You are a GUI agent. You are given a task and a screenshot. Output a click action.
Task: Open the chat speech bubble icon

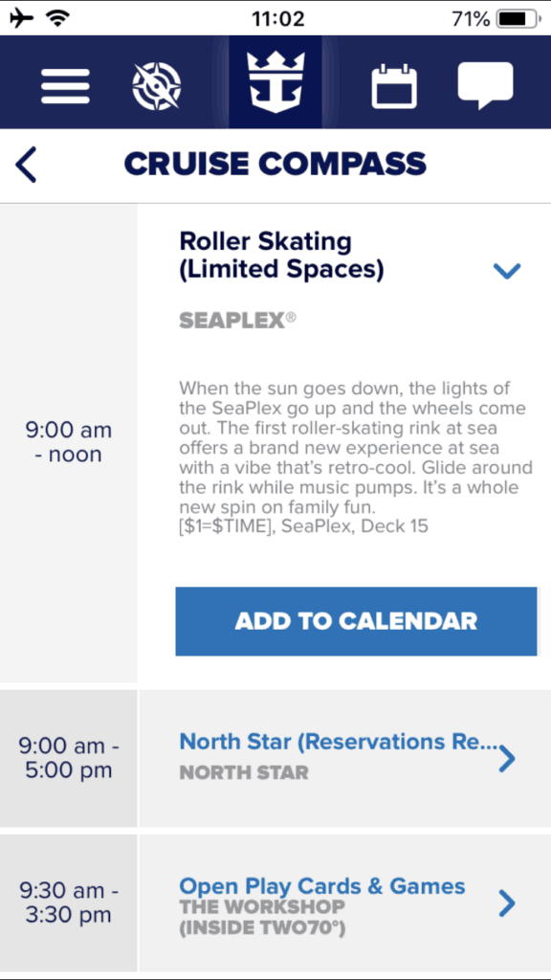485,85
